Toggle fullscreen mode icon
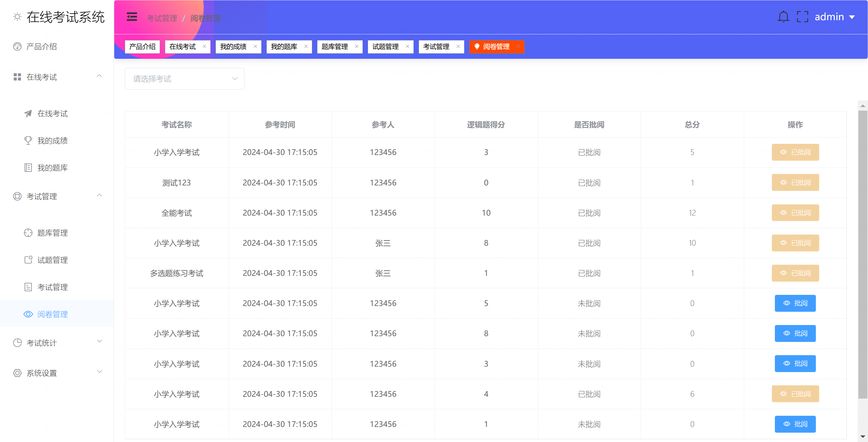 coord(802,17)
